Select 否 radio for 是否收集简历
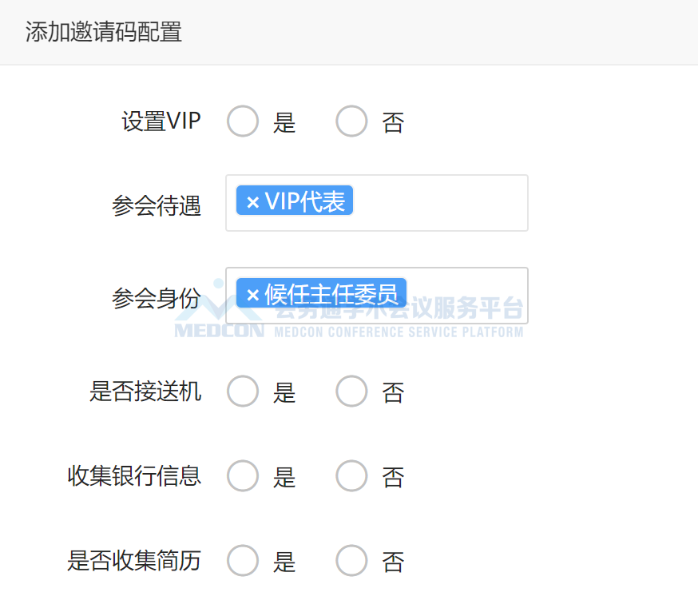The height and width of the screenshot is (616, 698). point(351,560)
